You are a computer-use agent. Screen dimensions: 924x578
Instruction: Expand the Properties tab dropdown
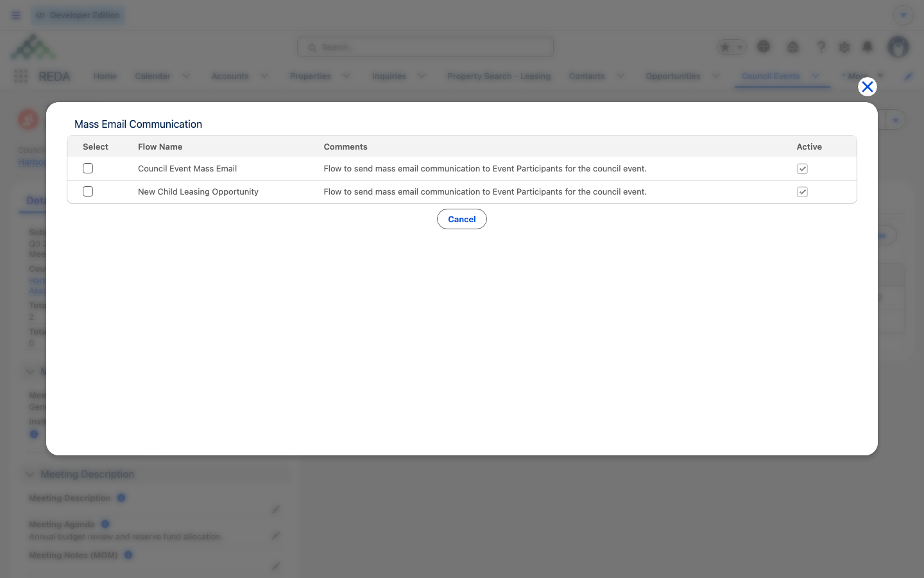point(346,76)
